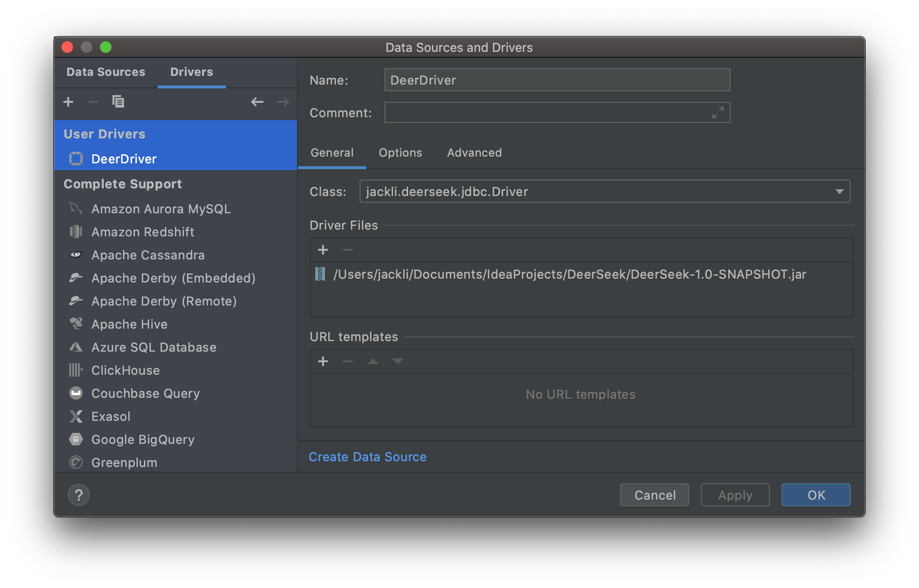Click the User Drivers group header
The image size is (919, 588).
pyautogui.click(x=176, y=134)
